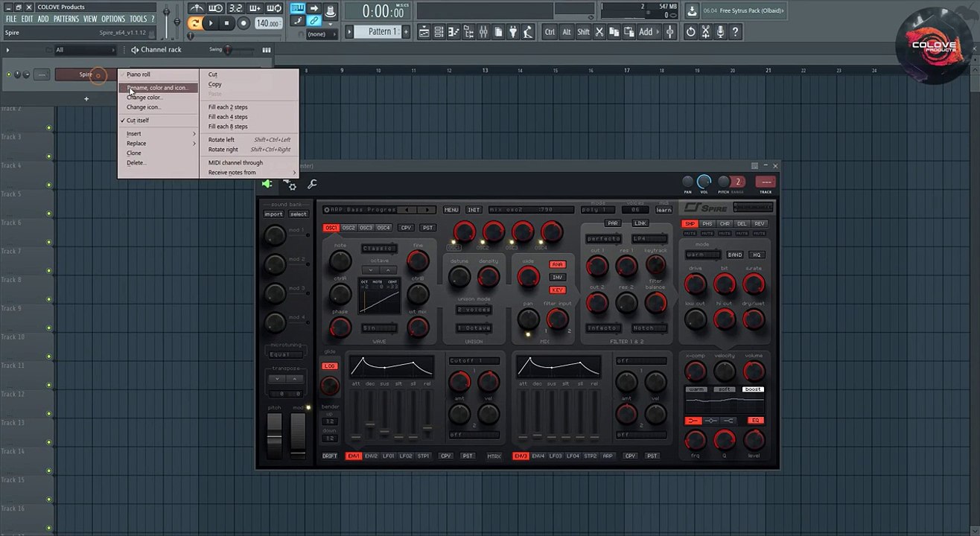The height and width of the screenshot is (536, 980).
Task: Click the DRIFT button
Action: (330, 456)
